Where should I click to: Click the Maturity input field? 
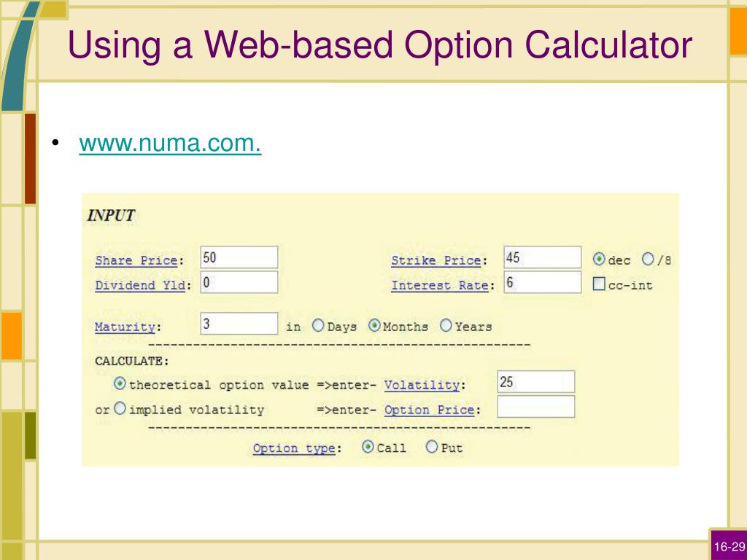pos(239,324)
